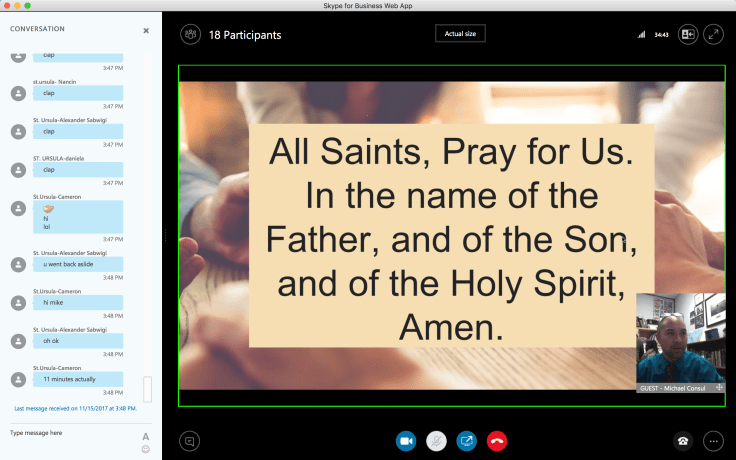Screen dimensions: 736x460
Task: Open the layout picker icon
Action: click(x=688, y=34)
